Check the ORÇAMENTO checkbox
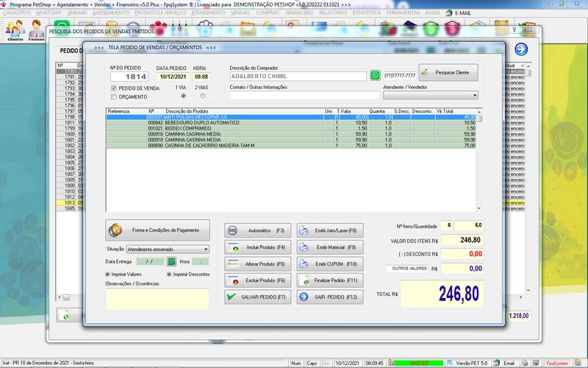Viewport: 588px width, 368px height. click(114, 97)
